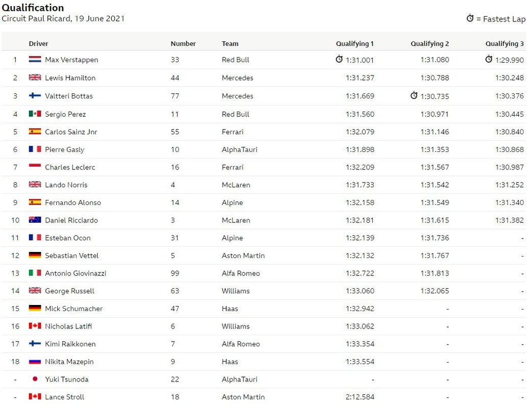Click the Australian flag next to Daniel Ricciardo

35,220
